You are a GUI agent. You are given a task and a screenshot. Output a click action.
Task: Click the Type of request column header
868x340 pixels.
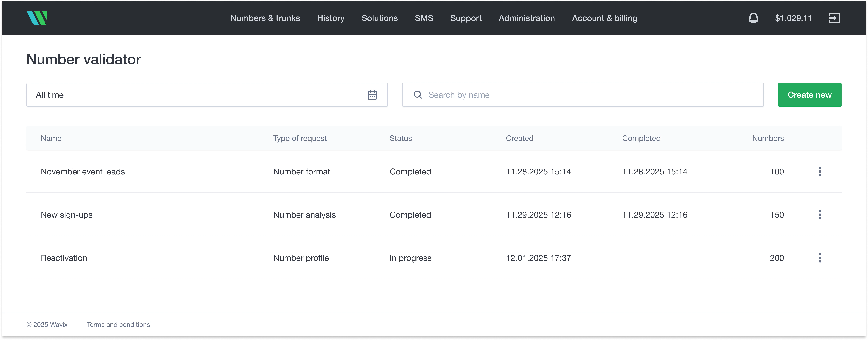coord(300,138)
